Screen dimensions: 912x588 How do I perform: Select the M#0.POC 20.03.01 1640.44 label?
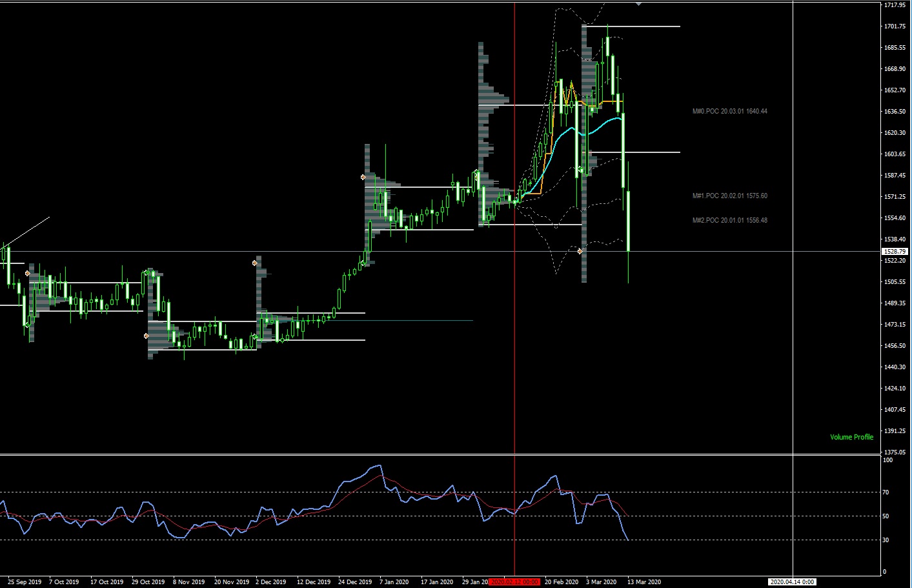click(729, 111)
